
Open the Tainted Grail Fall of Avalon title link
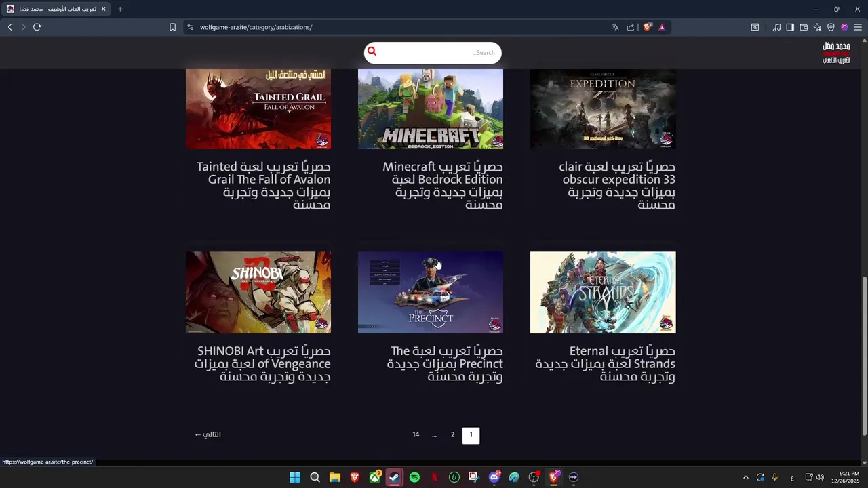[263, 186]
